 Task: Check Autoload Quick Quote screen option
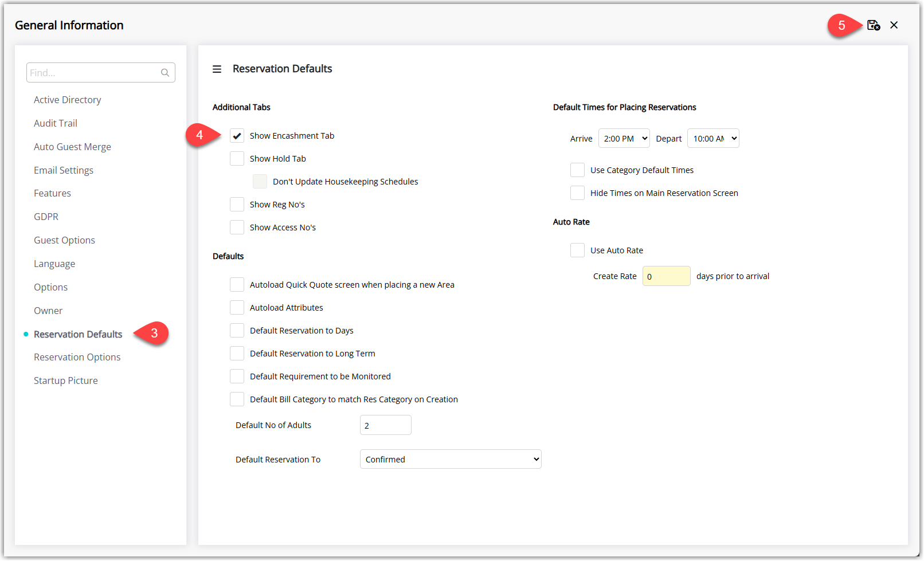click(237, 285)
